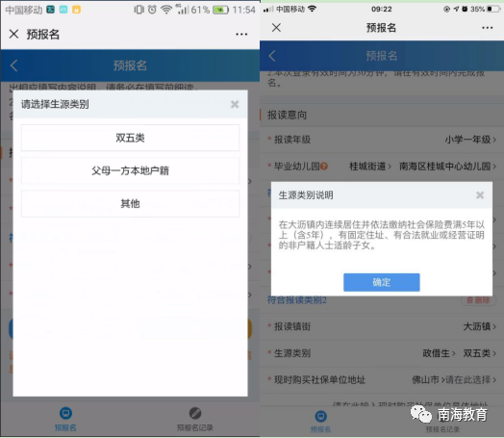Screen dimensions: 504x438
Task: Choose 父母一方本地户籍 option
Action: pos(130,170)
